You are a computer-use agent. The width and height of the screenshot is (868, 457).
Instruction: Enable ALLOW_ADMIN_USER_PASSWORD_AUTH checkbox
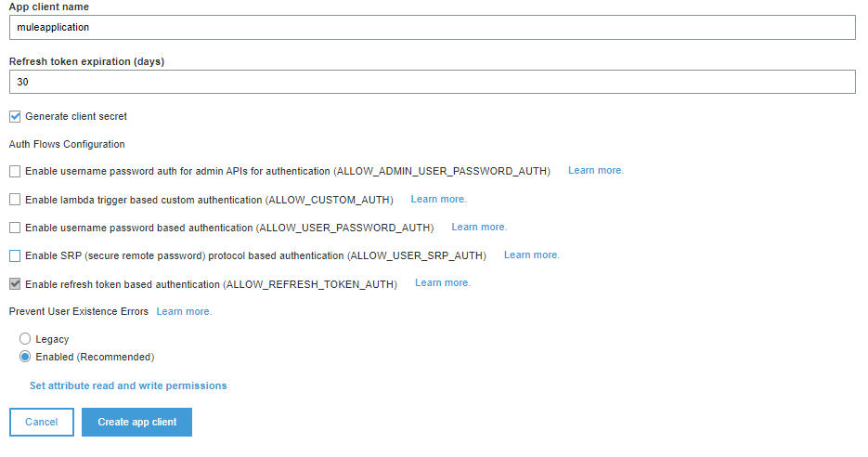[15, 172]
